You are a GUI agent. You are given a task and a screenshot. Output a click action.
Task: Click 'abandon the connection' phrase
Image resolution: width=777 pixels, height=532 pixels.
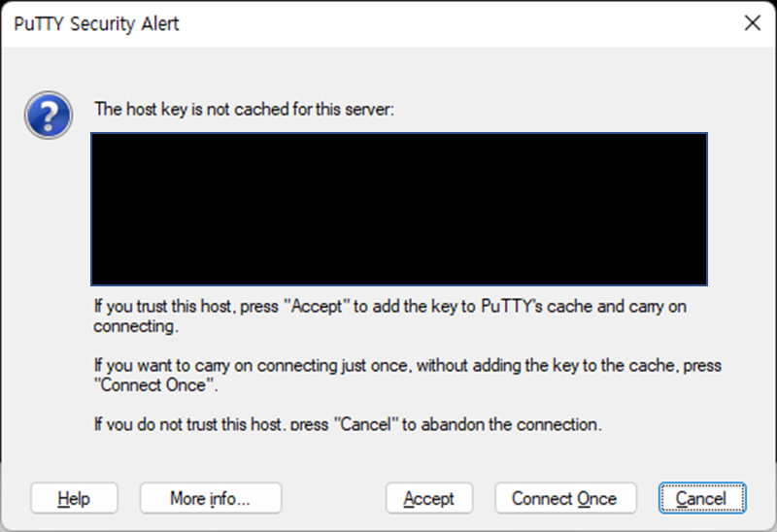[x=512, y=424]
